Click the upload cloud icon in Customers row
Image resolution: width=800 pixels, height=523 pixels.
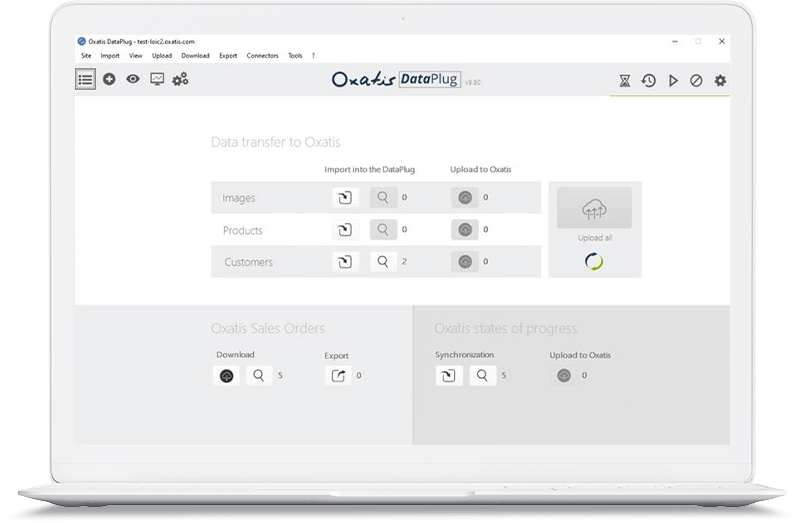pyautogui.click(x=465, y=262)
